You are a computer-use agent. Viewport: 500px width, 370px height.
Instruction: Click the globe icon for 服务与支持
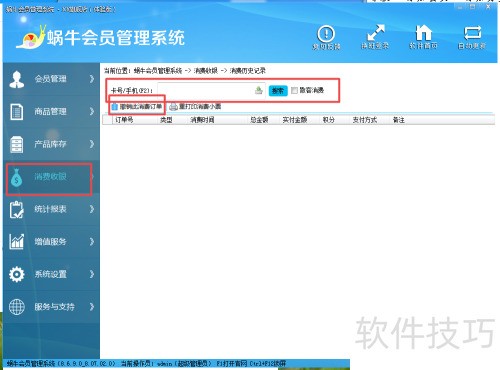point(17,307)
